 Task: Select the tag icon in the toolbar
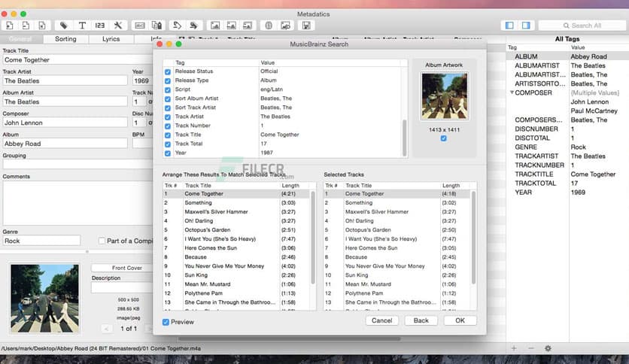pyautogui.click(x=63, y=26)
